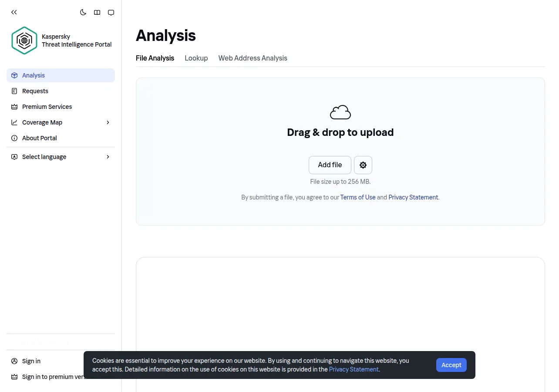Expand the Coverage Map submenu chevron
559x392 pixels.
[108, 122]
